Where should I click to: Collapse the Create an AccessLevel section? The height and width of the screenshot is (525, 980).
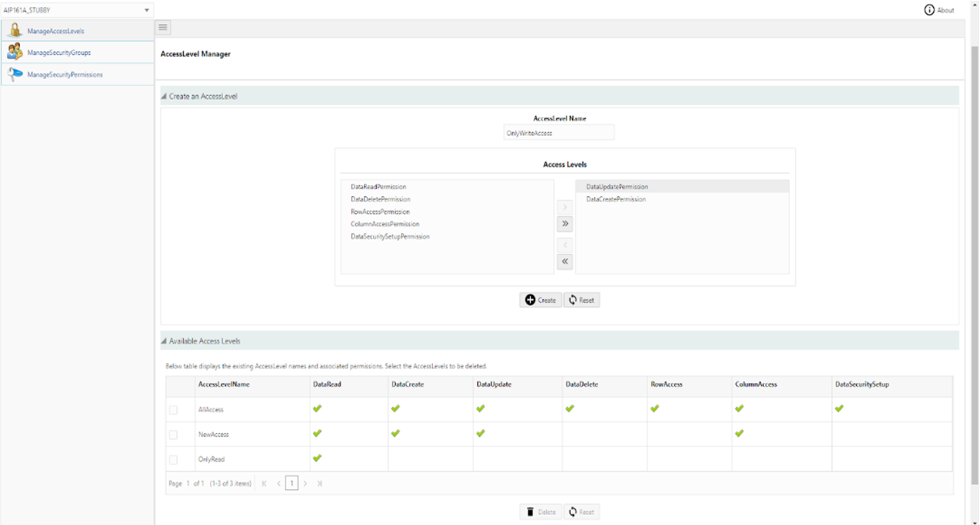(x=164, y=96)
